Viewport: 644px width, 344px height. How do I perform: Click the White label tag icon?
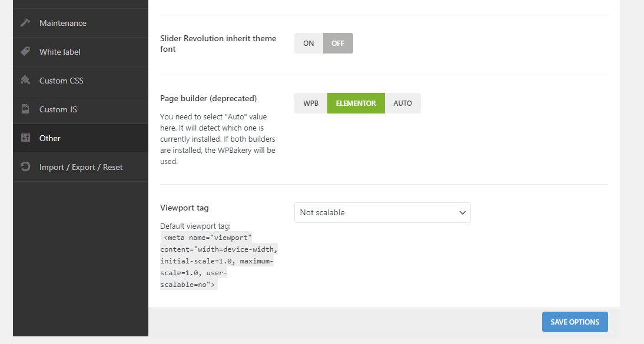pyautogui.click(x=25, y=52)
